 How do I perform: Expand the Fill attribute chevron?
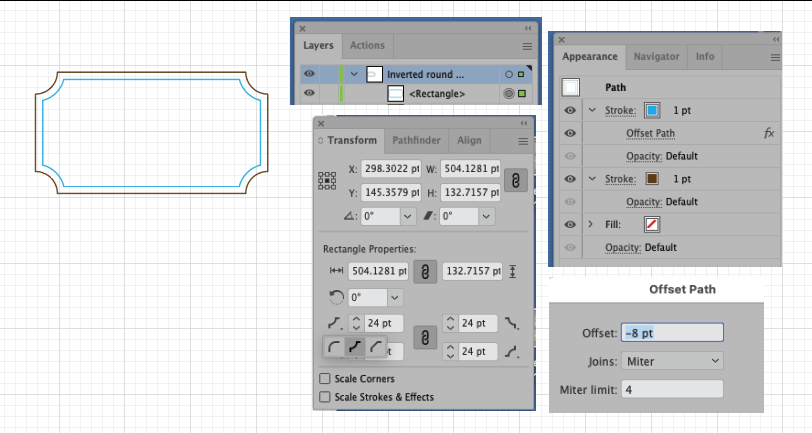tap(590, 224)
